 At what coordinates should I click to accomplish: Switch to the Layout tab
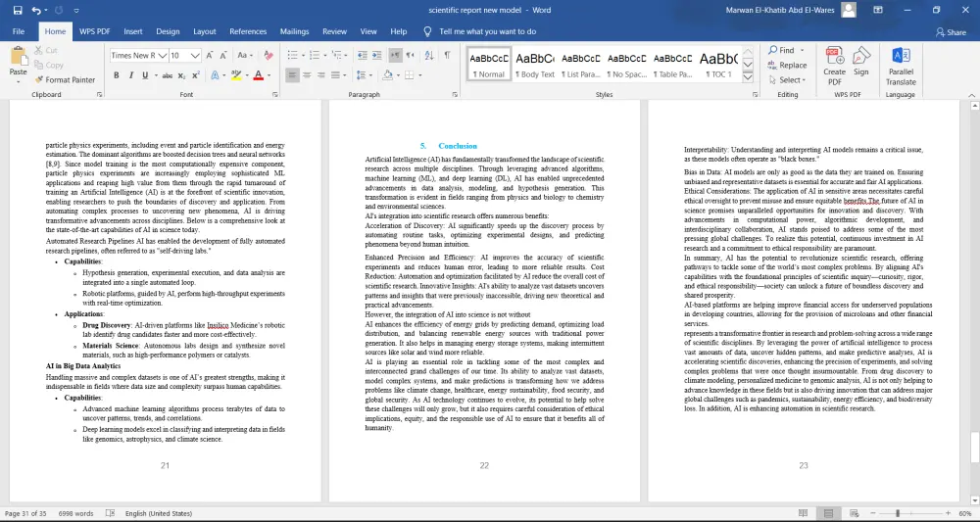pos(205,31)
